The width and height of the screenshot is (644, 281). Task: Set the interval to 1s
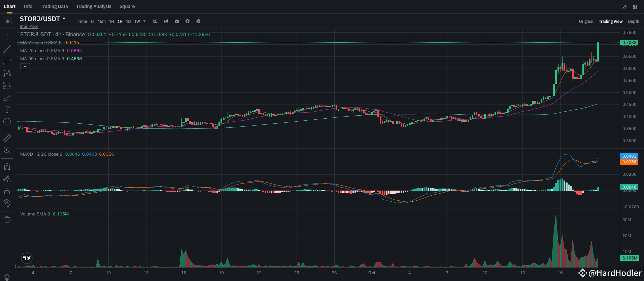coord(93,21)
